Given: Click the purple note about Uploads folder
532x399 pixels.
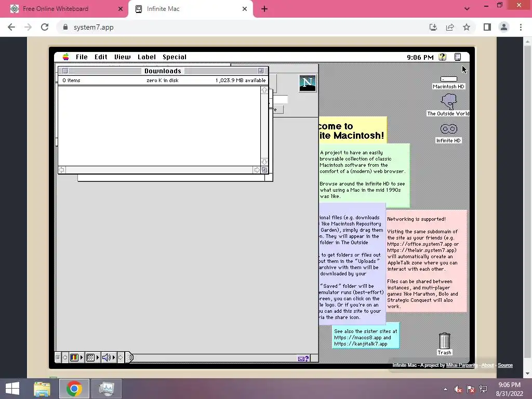Looking at the screenshot, I should point(352,264).
